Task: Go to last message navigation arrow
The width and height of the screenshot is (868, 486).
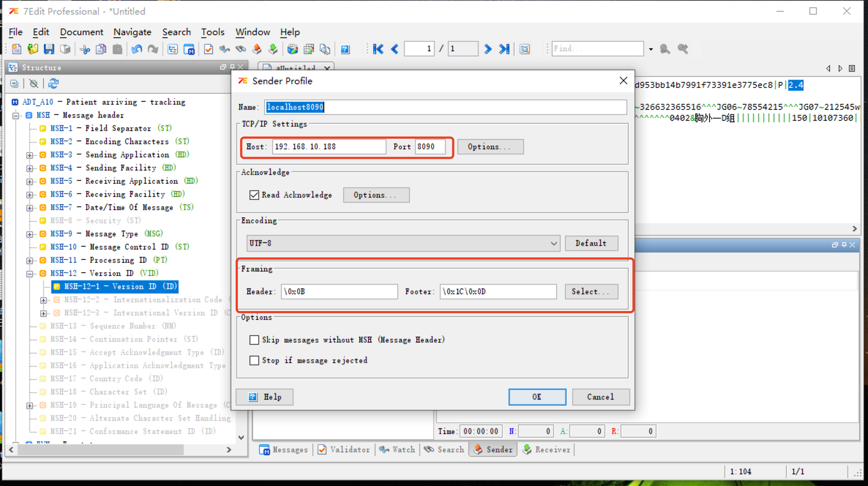Action: tap(504, 49)
